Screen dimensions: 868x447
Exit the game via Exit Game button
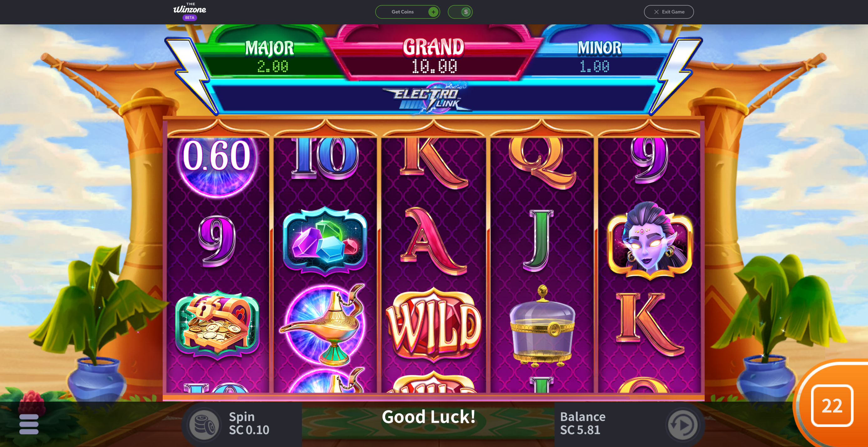tap(669, 12)
